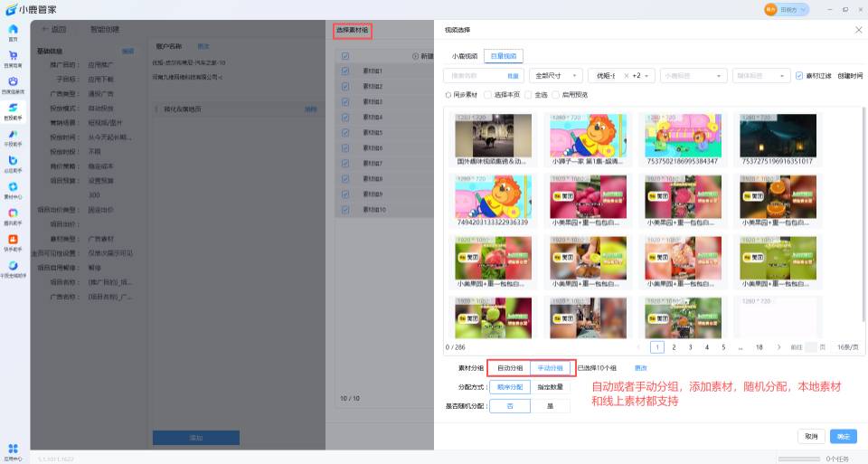Screen dimensions: 868x464
Task: Click the orange user avatar at top right
Action: click(x=771, y=9)
